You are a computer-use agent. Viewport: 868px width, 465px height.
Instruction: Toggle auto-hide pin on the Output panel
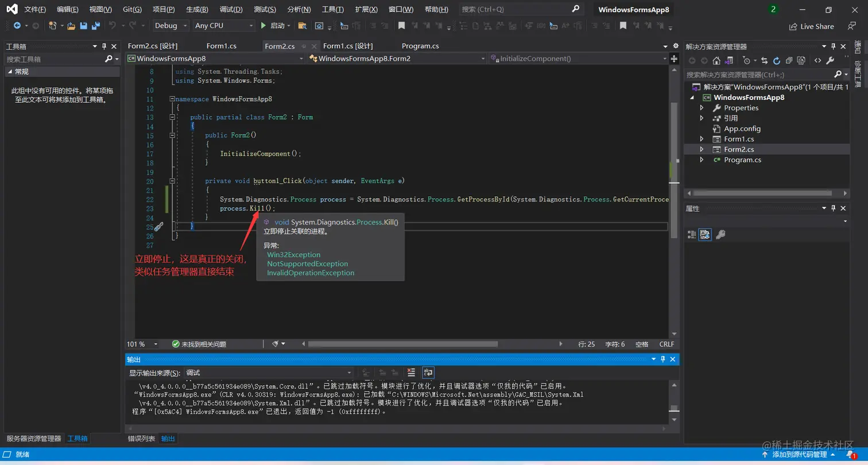tap(663, 359)
